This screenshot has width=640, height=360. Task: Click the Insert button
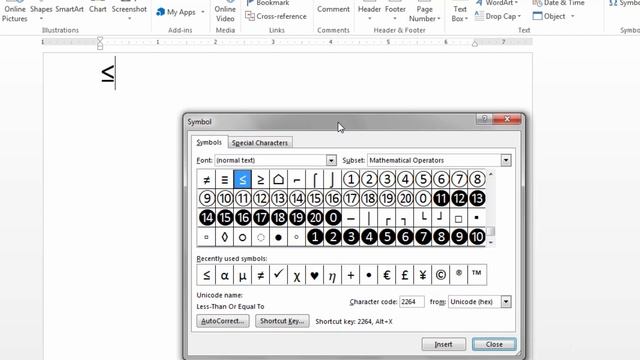443,344
